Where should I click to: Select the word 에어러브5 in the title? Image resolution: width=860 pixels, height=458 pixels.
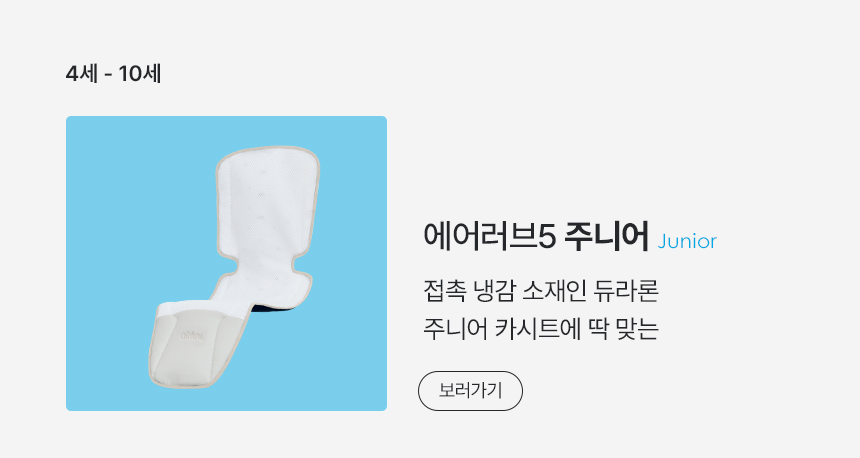pos(489,237)
